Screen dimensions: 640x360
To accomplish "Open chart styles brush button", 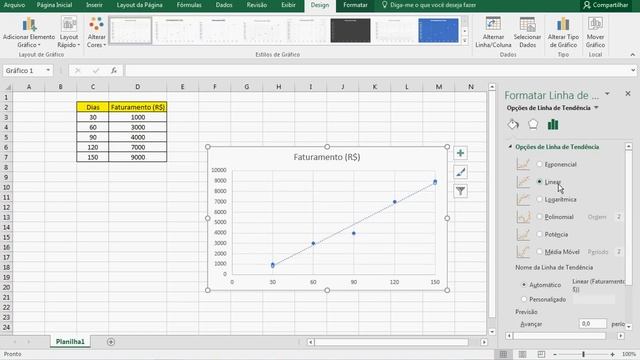I will point(460,172).
